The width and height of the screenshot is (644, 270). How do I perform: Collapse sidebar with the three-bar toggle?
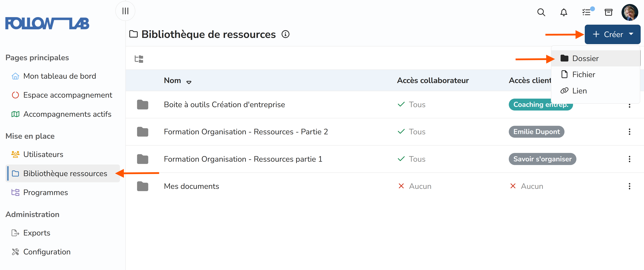pos(125,11)
